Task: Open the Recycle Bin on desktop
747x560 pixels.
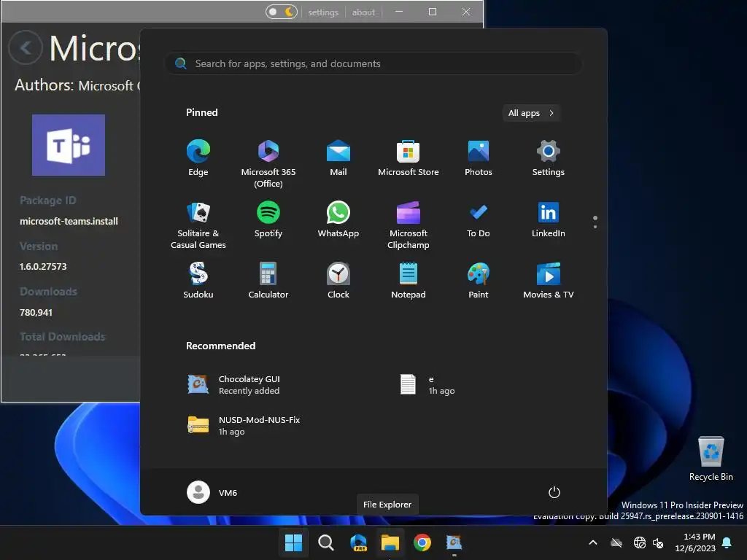Action: coord(711,459)
